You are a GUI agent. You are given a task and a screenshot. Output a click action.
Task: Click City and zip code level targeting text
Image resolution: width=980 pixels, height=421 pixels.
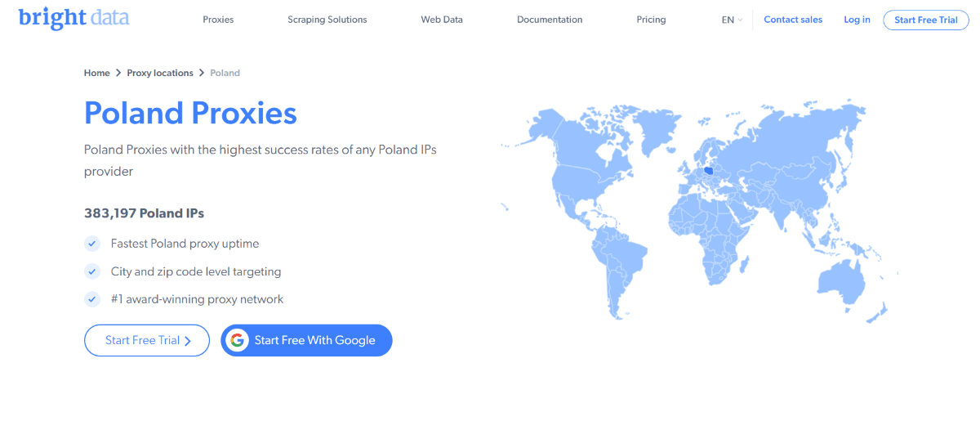click(196, 271)
